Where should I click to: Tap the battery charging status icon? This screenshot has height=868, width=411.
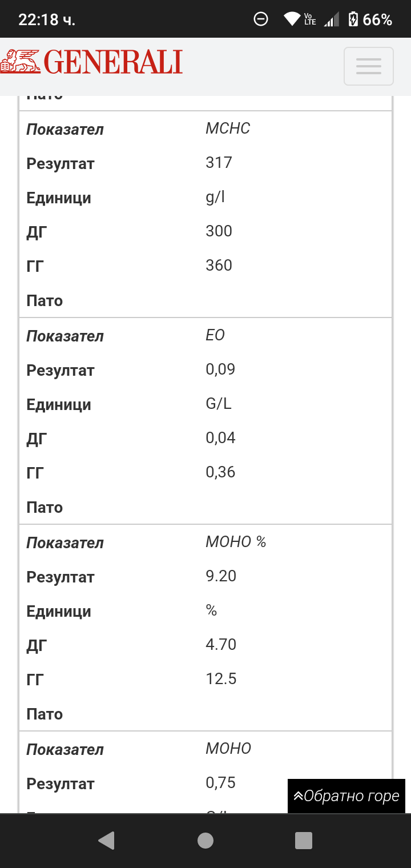(x=353, y=19)
